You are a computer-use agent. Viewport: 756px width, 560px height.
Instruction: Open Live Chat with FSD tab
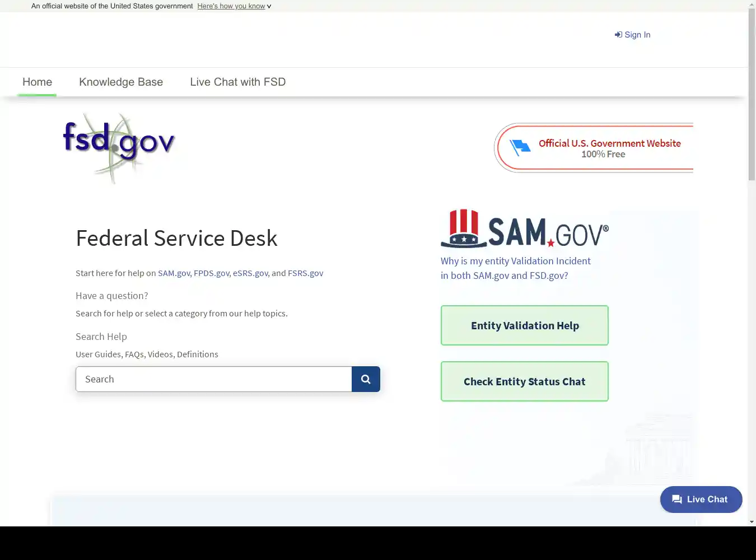point(237,82)
